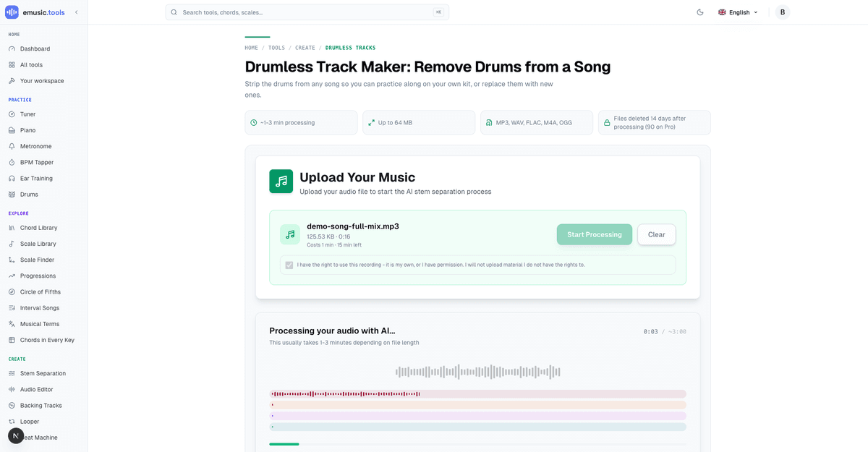Click the Chord Library icon

12,228
